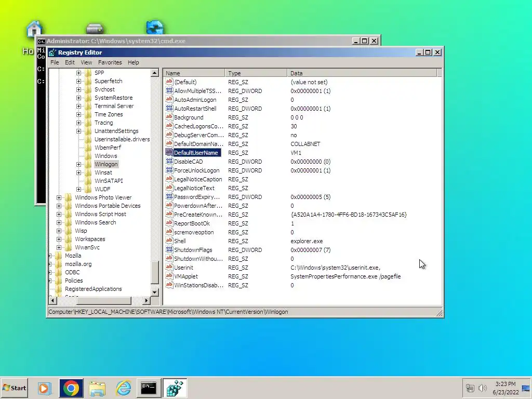Click the AutoAdminLogon string value icon

[169, 99]
